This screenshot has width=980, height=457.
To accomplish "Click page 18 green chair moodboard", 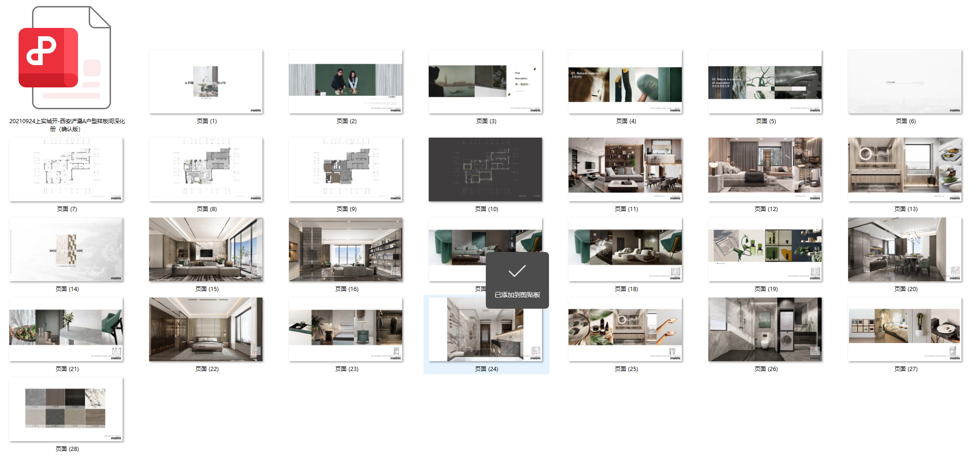I will [x=625, y=250].
